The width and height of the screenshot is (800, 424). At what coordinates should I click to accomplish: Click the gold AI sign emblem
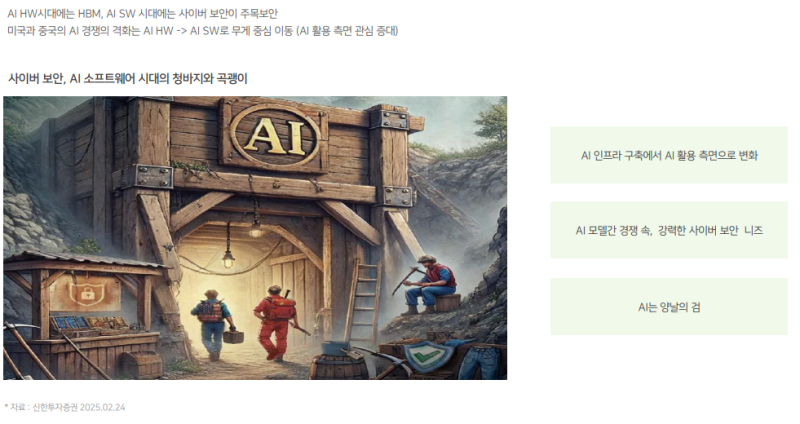[x=276, y=137]
